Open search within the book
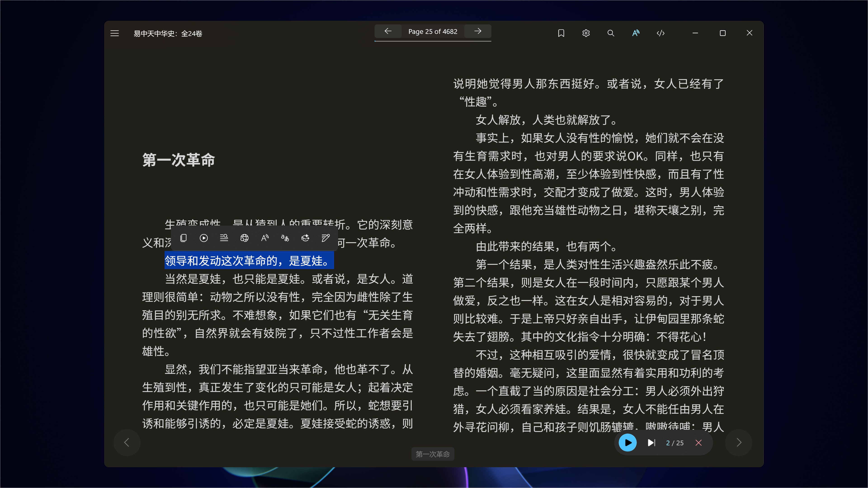 click(611, 33)
